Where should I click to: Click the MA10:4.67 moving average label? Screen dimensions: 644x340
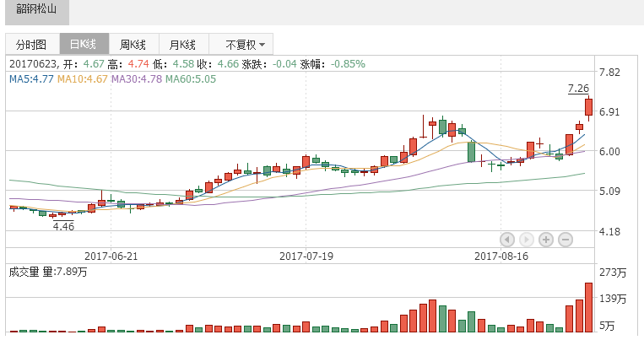pos(82,78)
